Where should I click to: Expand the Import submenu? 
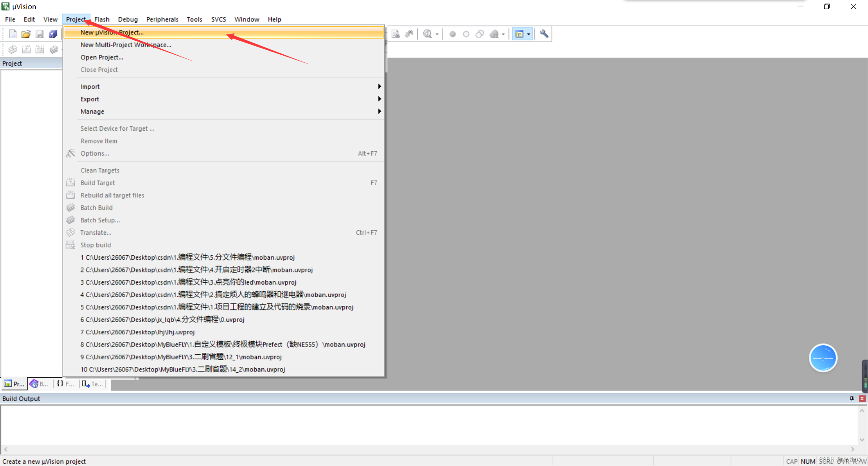[224, 87]
